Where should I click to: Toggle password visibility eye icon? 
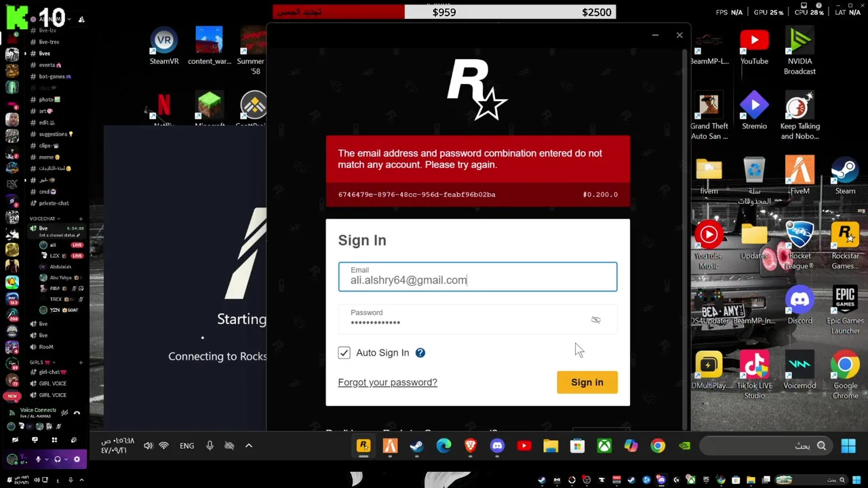(596, 320)
